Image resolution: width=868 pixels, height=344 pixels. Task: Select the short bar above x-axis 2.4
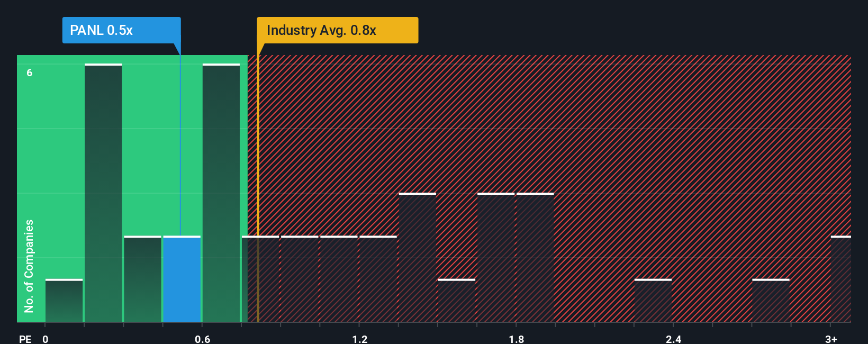tap(653, 301)
